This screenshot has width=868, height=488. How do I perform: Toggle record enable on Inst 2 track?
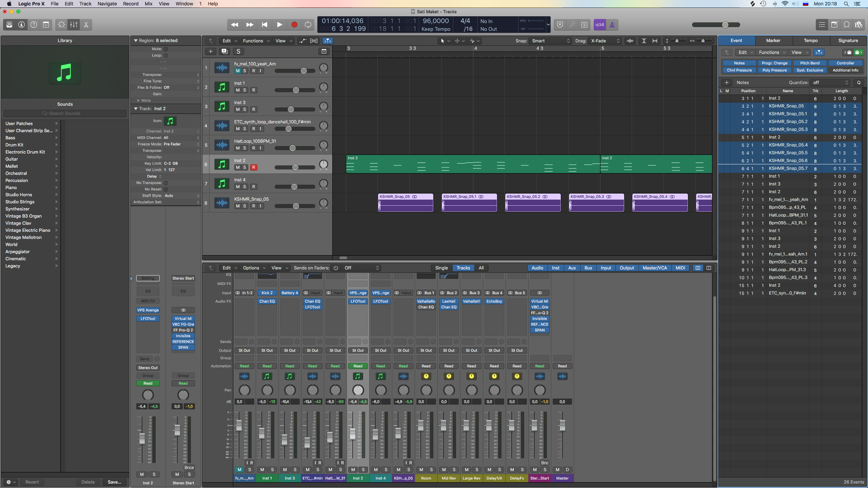click(254, 167)
